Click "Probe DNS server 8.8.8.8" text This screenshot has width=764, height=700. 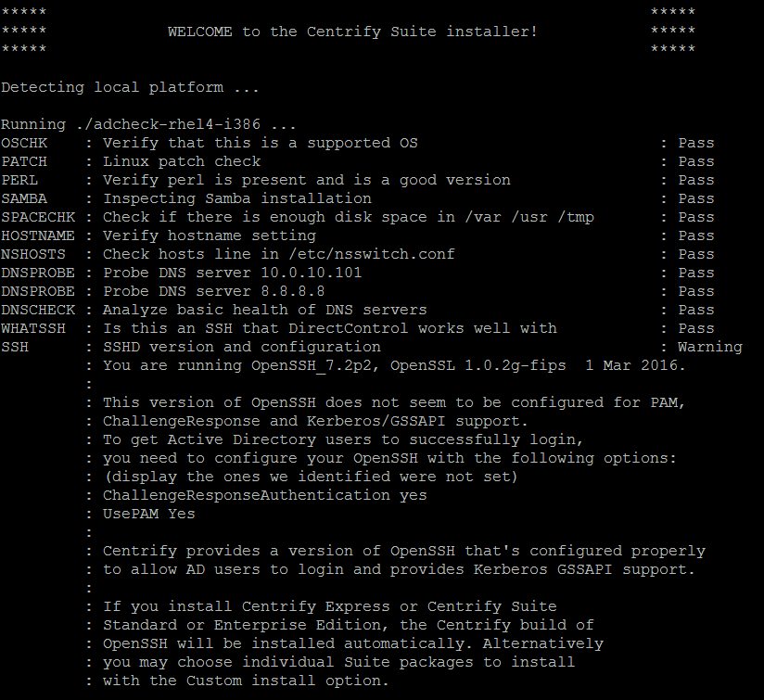tap(214, 291)
